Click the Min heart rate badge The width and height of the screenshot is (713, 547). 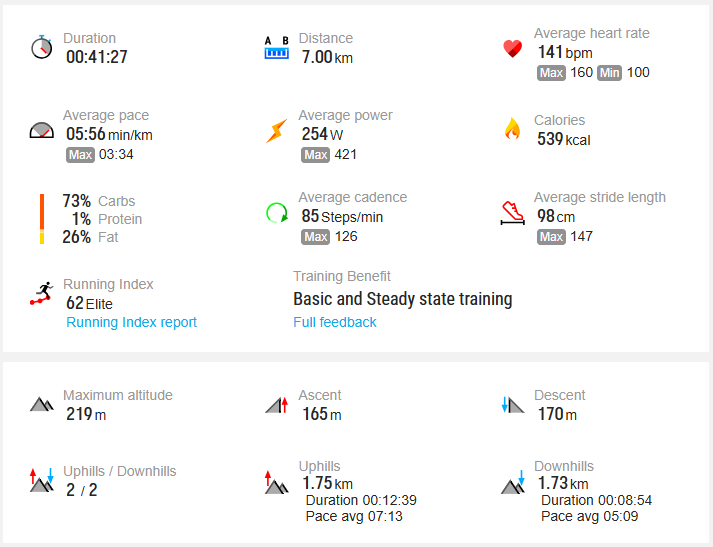609,73
